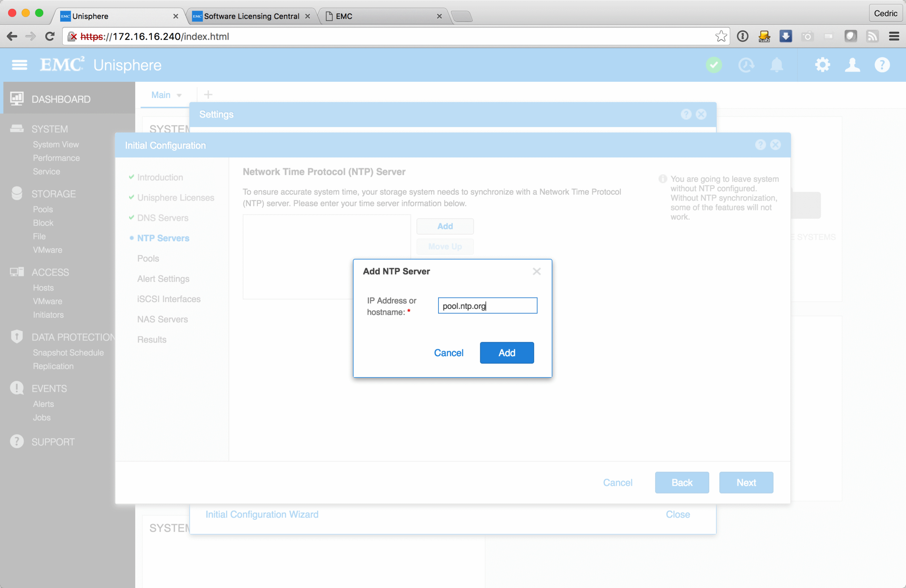Click the green system status checkmark icon
Screen dimensions: 906x588
tap(714, 65)
